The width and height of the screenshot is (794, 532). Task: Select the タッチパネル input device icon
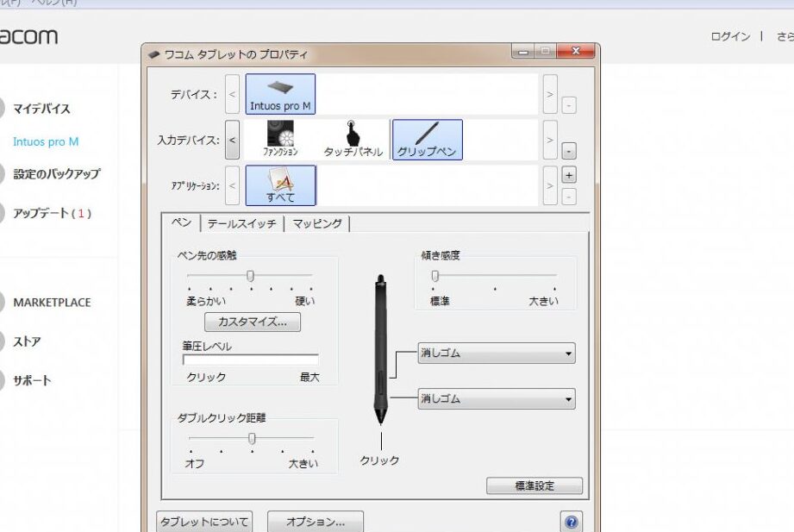[x=353, y=139]
